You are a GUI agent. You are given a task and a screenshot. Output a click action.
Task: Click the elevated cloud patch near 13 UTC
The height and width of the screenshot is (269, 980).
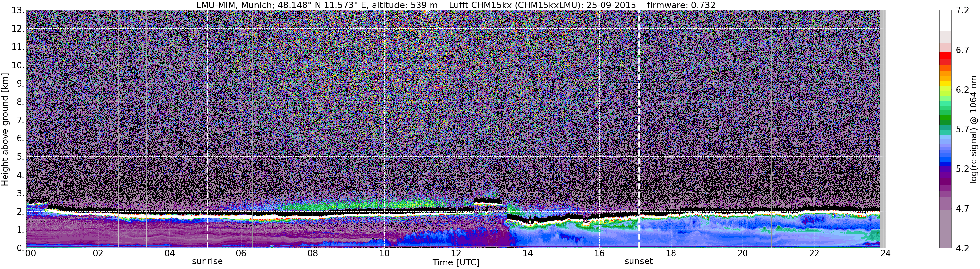(x=487, y=202)
